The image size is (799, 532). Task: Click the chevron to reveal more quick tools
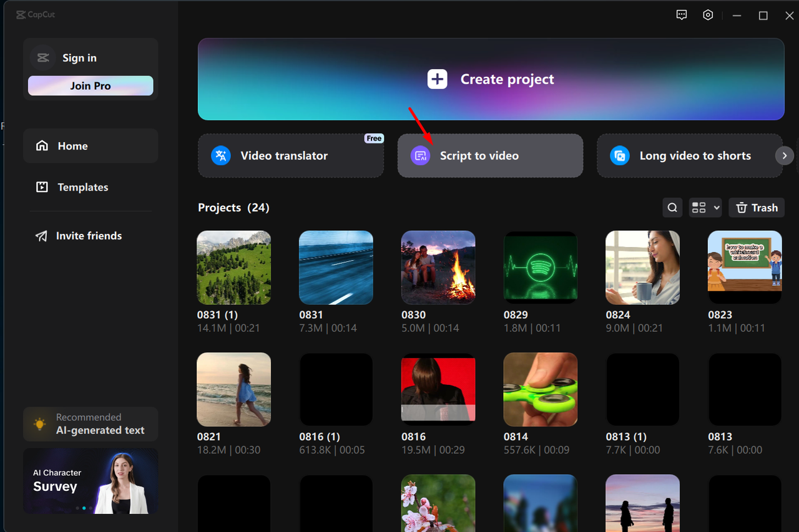[x=784, y=155]
